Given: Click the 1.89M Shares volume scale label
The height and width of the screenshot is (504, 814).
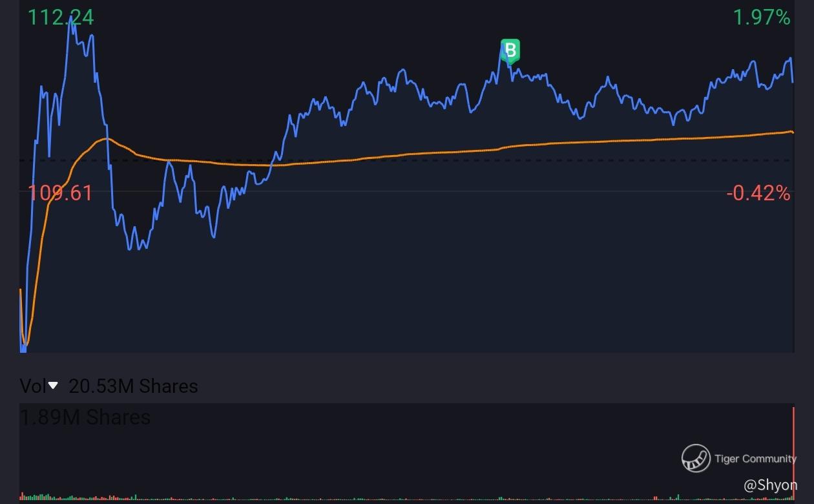Looking at the screenshot, I should pos(85,417).
